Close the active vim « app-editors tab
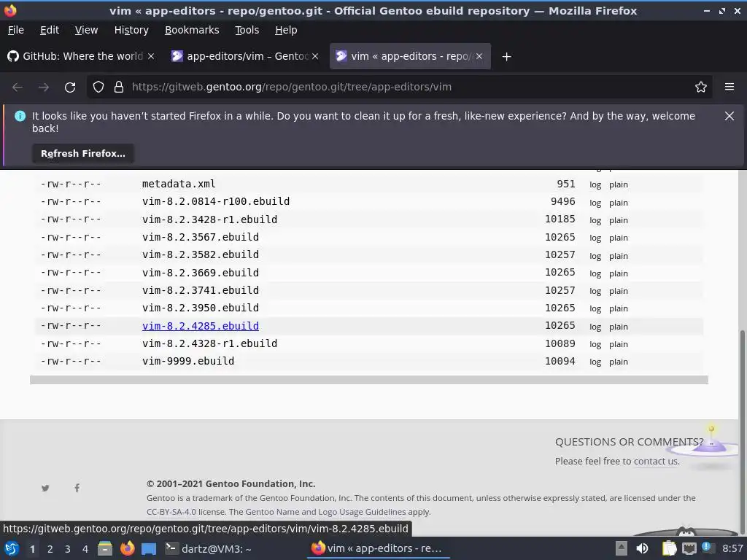This screenshot has width=747, height=560. (x=479, y=56)
